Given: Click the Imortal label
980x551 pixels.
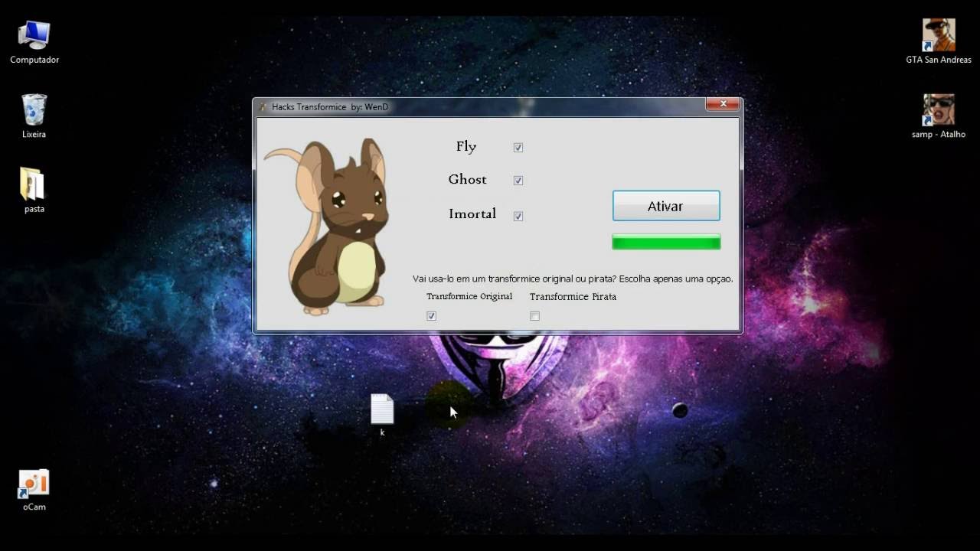Looking at the screenshot, I should (472, 214).
